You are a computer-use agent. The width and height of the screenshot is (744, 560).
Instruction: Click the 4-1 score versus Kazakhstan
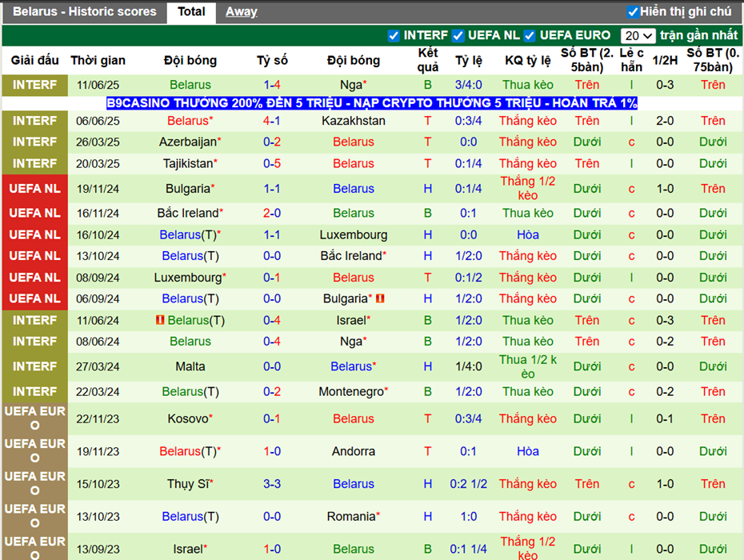[272, 121]
